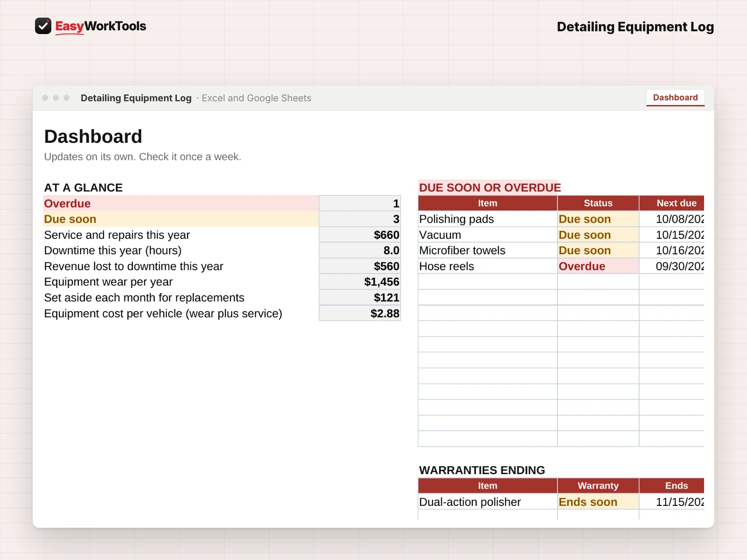Click the DUE SOON OR OVERDUE heading

click(x=490, y=188)
